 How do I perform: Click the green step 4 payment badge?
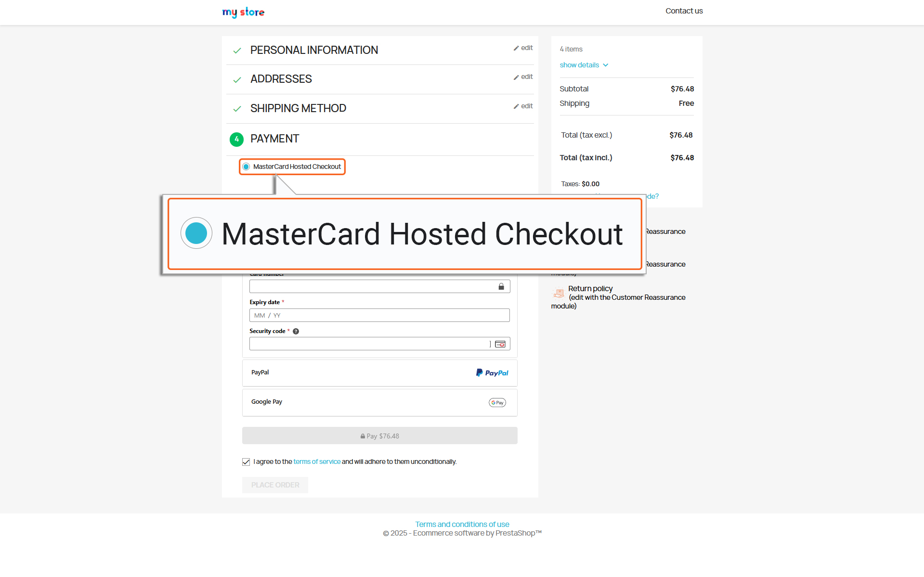point(236,139)
